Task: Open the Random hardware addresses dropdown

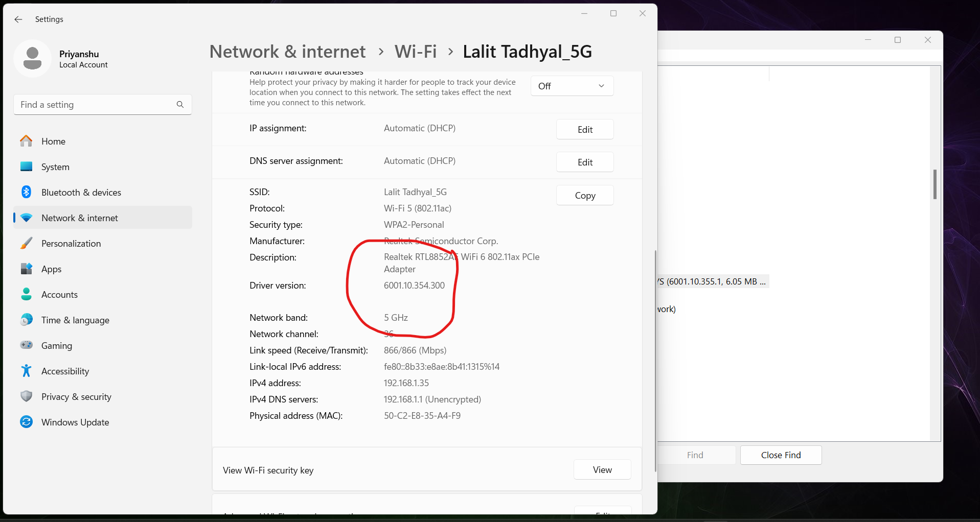Action: click(571, 86)
